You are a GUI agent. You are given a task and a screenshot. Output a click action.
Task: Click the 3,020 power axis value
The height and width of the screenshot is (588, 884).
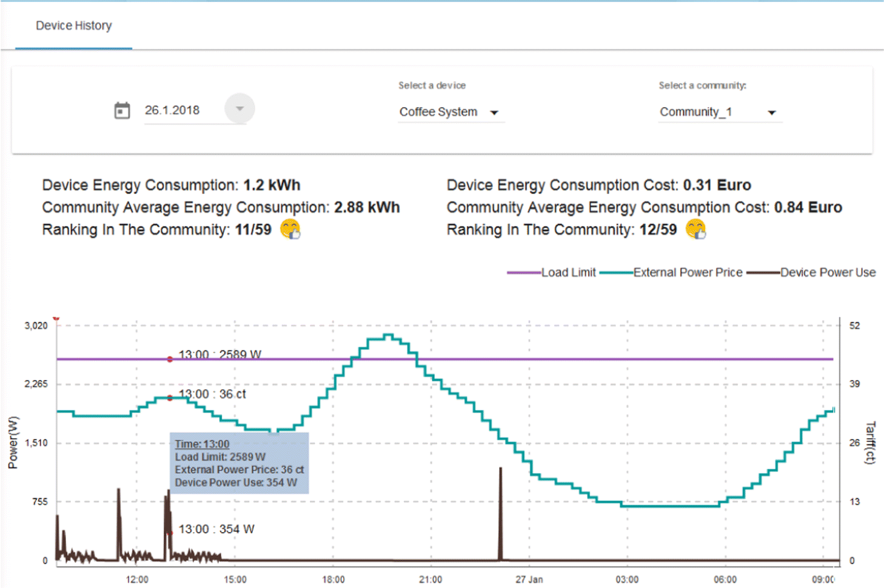[x=36, y=326]
